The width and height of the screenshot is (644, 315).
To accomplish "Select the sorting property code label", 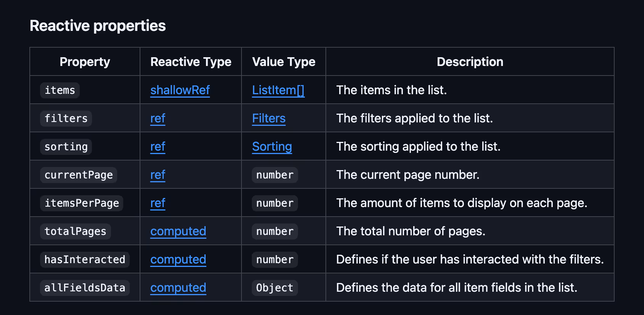I will (x=66, y=147).
